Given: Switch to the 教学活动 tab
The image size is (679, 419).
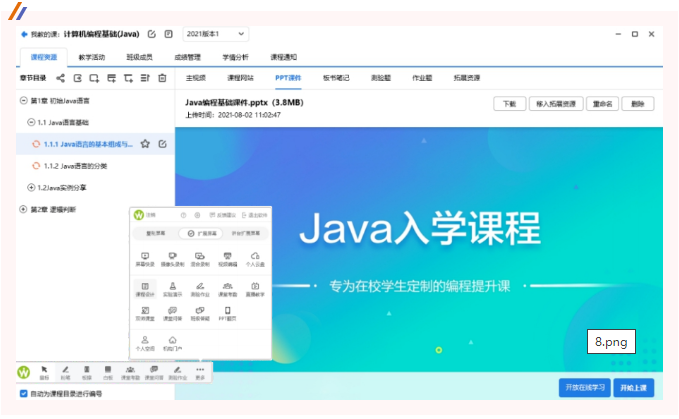Looking at the screenshot, I should [x=91, y=57].
